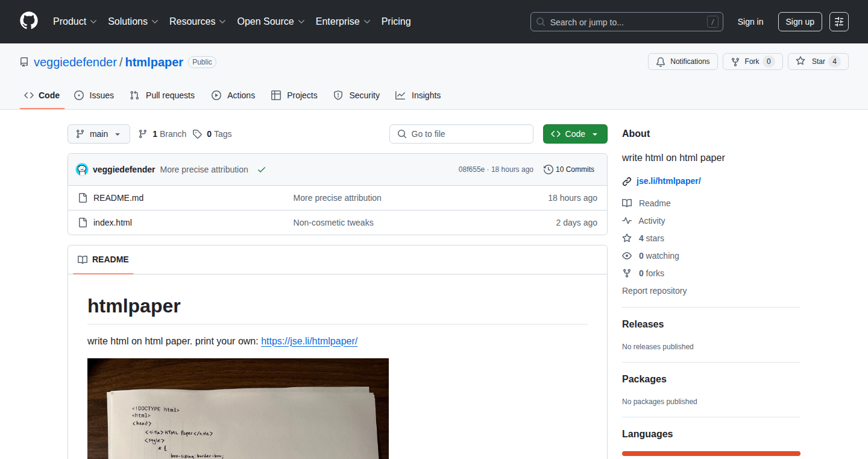The height and width of the screenshot is (459, 868).
Task: Open the Non-cosmetic tweaks commit message
Action: [x=333, y=223]
